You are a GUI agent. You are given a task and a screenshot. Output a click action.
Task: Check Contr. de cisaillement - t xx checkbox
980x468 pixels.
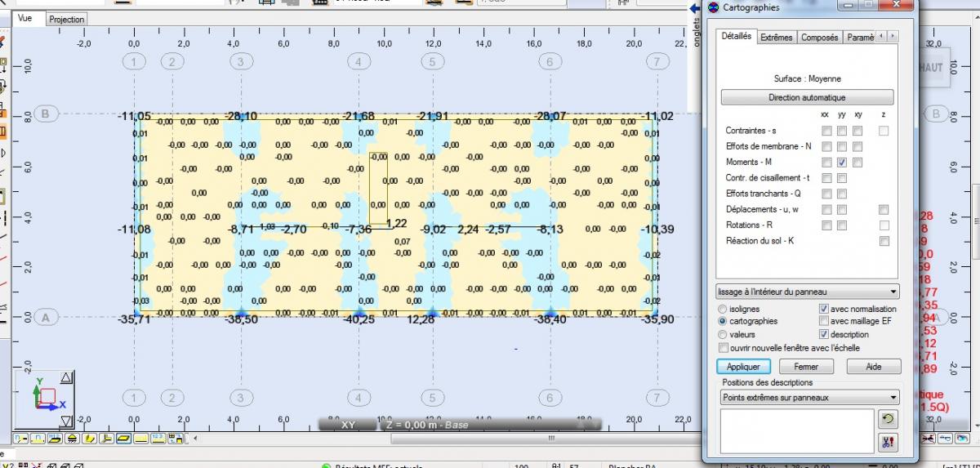pos(827,178)
